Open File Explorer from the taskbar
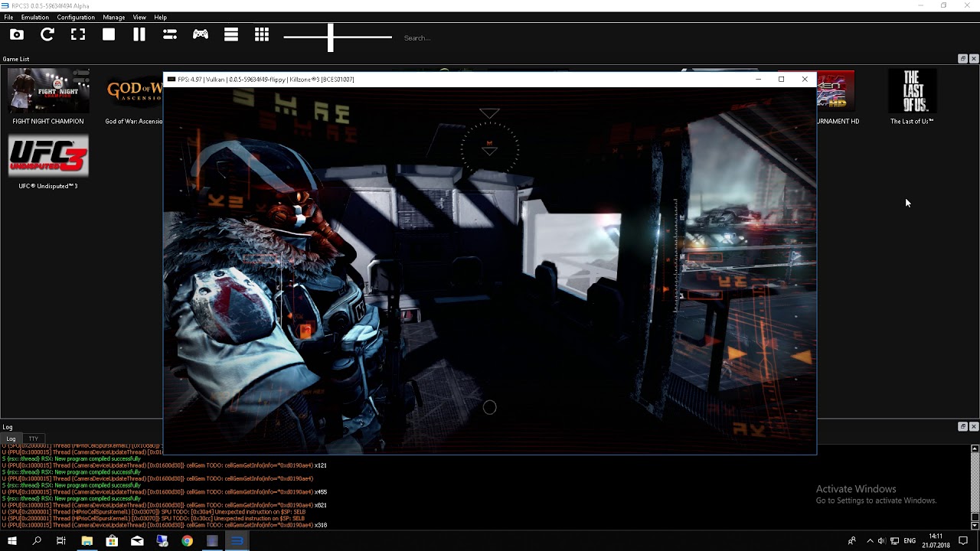The height and width of the screenshot is (551, 980). 87,540
